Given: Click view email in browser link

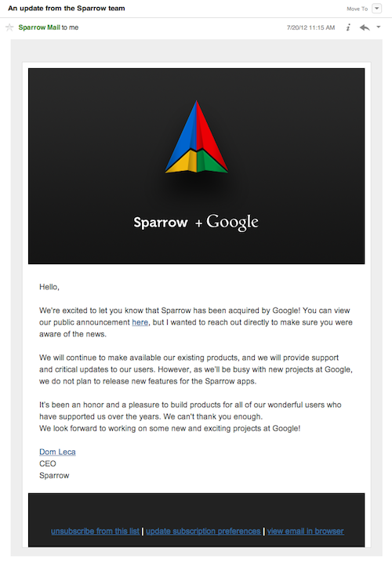Looking at the screenshot, I should tap(306, 531).
